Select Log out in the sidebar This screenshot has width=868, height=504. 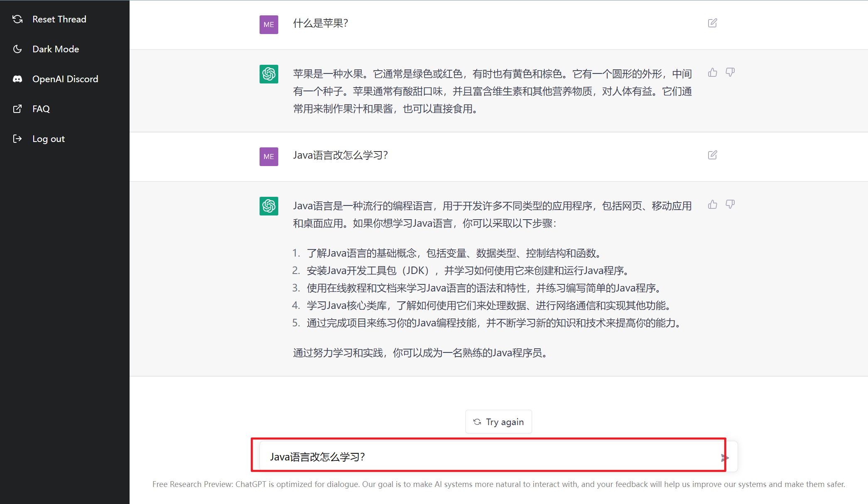click(x=49, y=139)
